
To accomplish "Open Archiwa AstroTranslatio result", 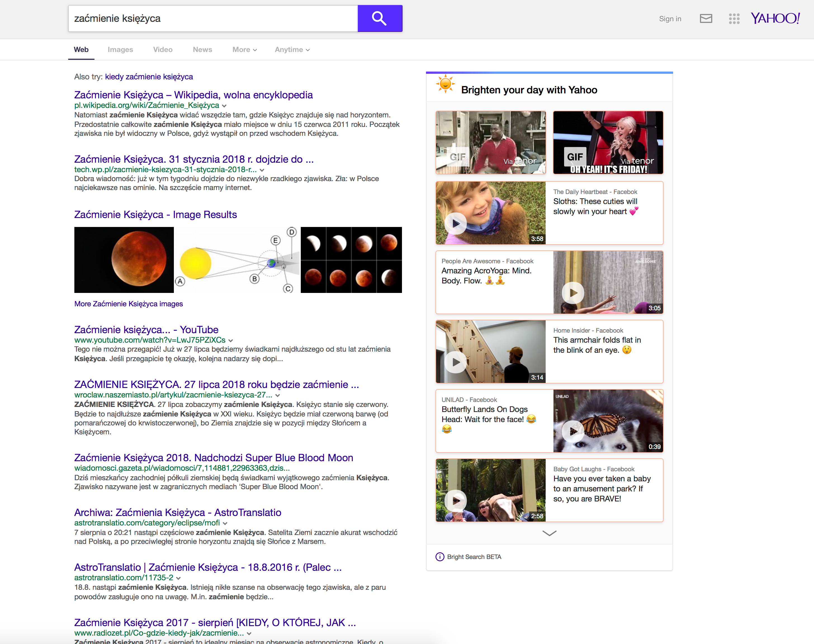I will tap(178, 512).
